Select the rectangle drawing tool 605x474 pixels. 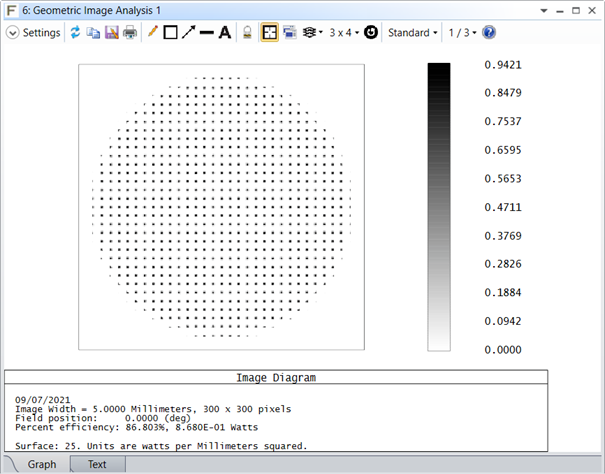170,32
